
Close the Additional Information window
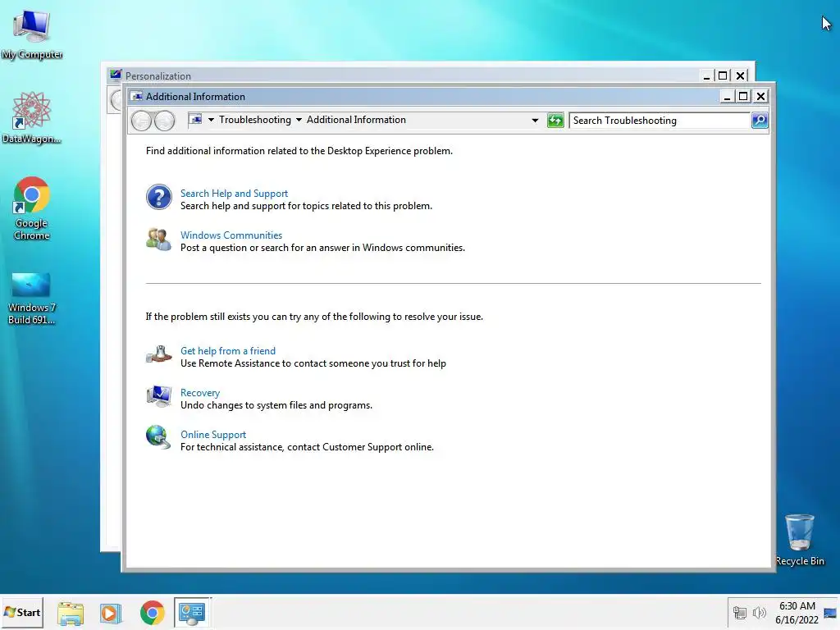pos(760,97)
